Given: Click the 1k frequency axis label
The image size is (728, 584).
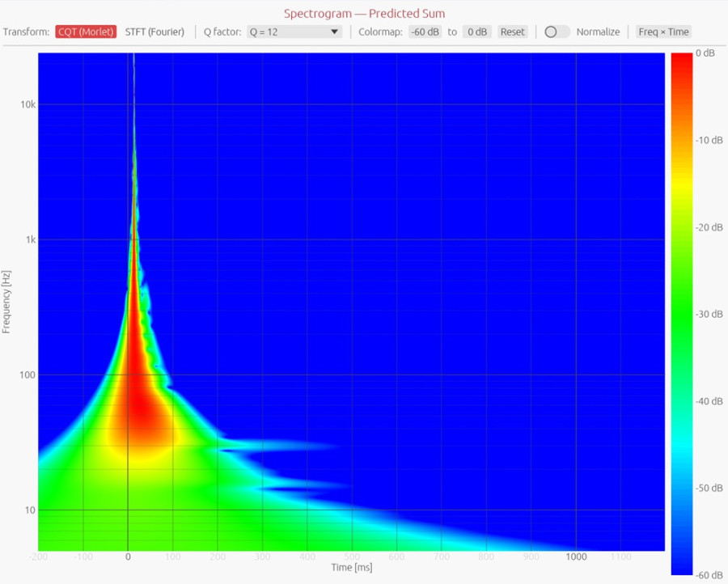Looking at the screenshot, I should click(31, 240).
